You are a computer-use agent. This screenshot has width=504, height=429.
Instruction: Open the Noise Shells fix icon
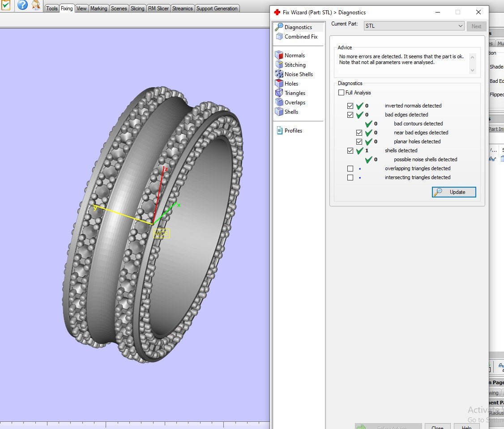(279, 74)
